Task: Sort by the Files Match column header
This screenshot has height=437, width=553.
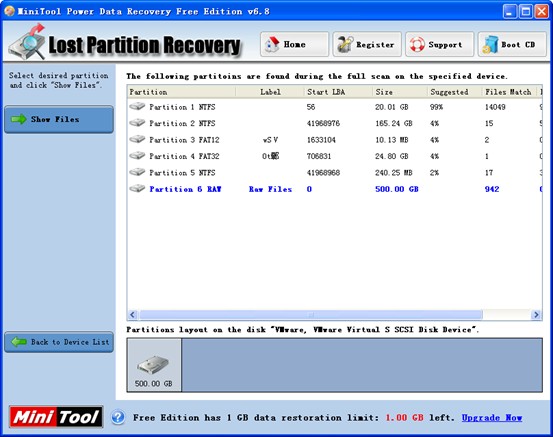Action: click(509, 92)
